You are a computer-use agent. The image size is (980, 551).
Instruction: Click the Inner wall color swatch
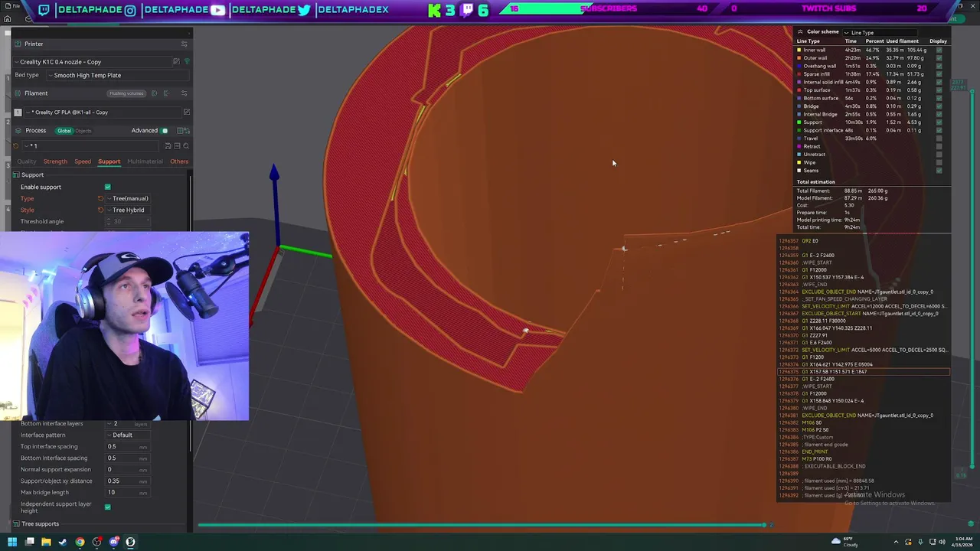[799, 50]
